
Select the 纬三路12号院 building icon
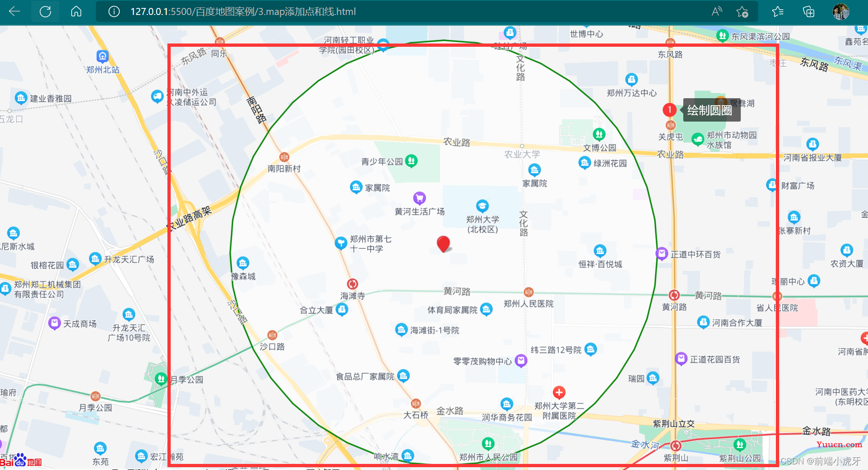591,349
